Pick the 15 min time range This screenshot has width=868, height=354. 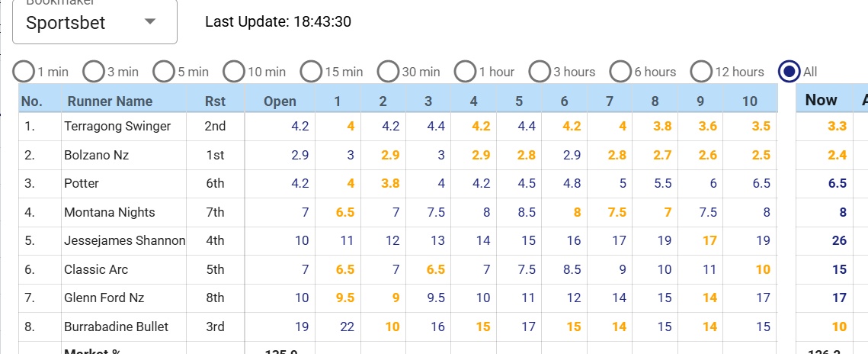(x=311, y=72)
